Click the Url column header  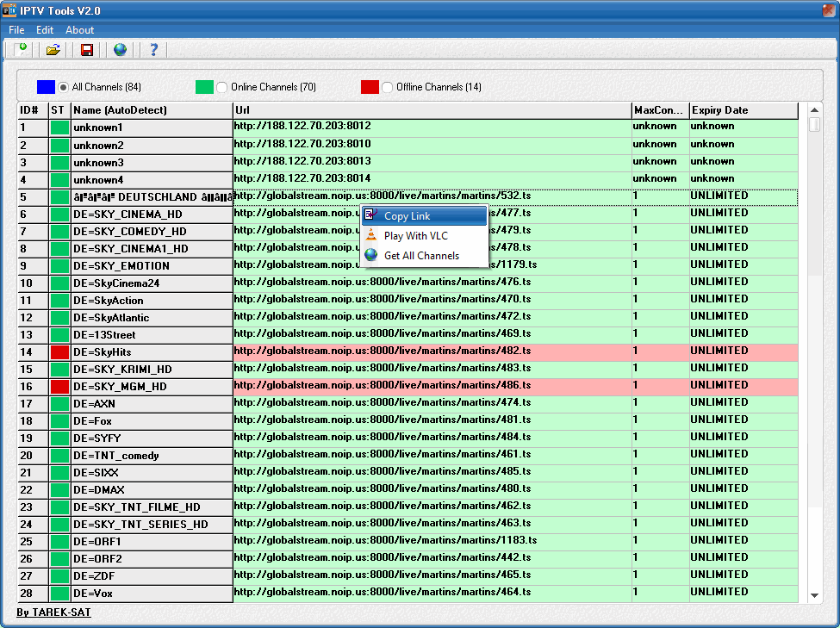(x=432, y=110)
